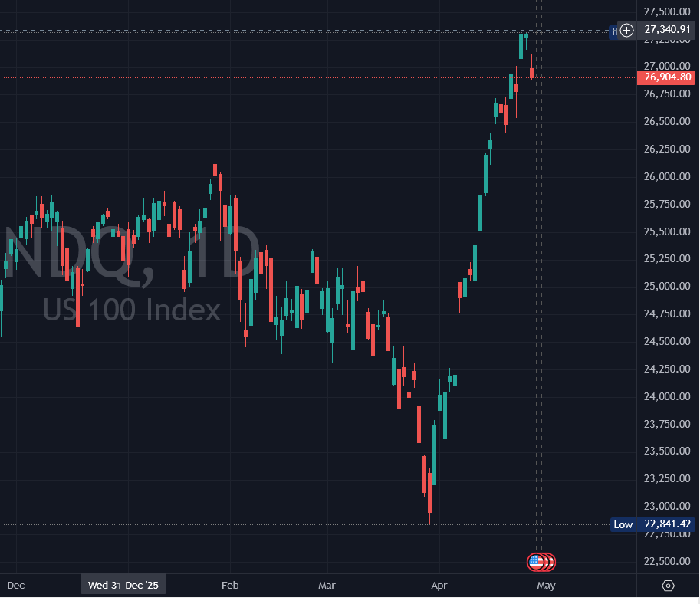Click the Dec label on time axis
This screenshot has height=604, width=700.
(15, 586)
